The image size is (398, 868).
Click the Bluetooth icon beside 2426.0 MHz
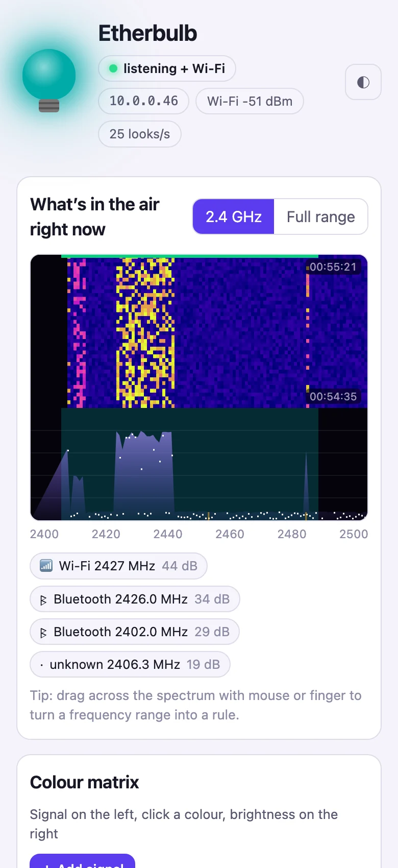coord(43,600)
